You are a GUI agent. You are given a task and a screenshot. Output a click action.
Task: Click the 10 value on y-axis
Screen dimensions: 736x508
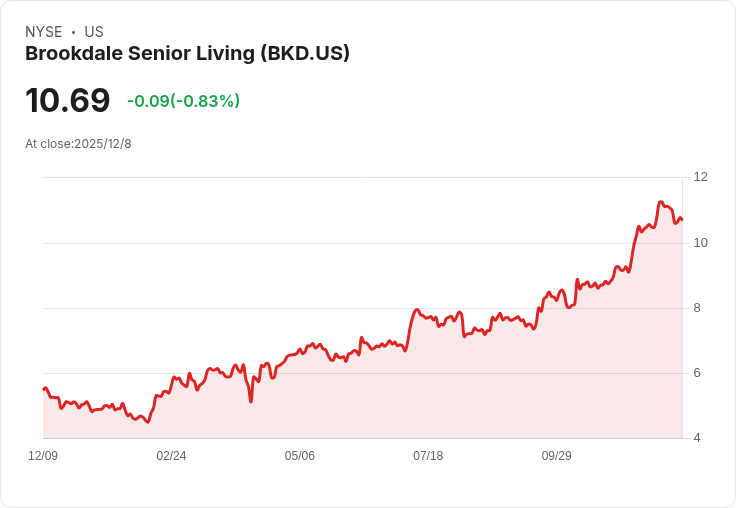[701, 243]
